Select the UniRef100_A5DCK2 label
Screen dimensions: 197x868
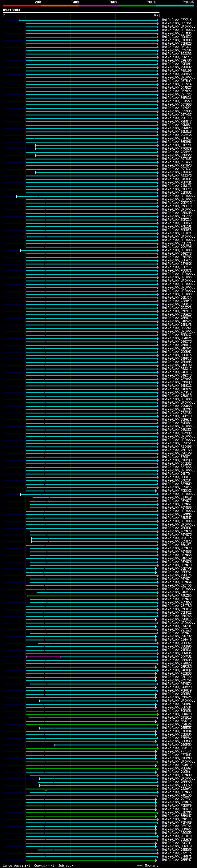click(176, 491)
